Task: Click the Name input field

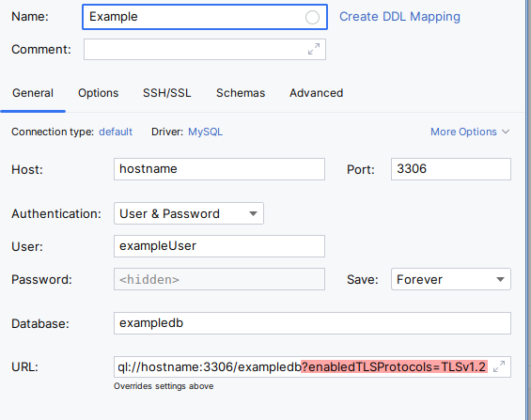Action: click(205, 17)
